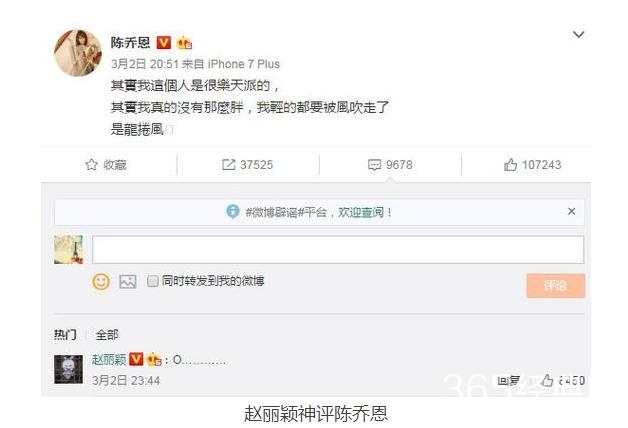Expand the post options chevron at top right
628x428 pixels.
(x=578, y=35)
